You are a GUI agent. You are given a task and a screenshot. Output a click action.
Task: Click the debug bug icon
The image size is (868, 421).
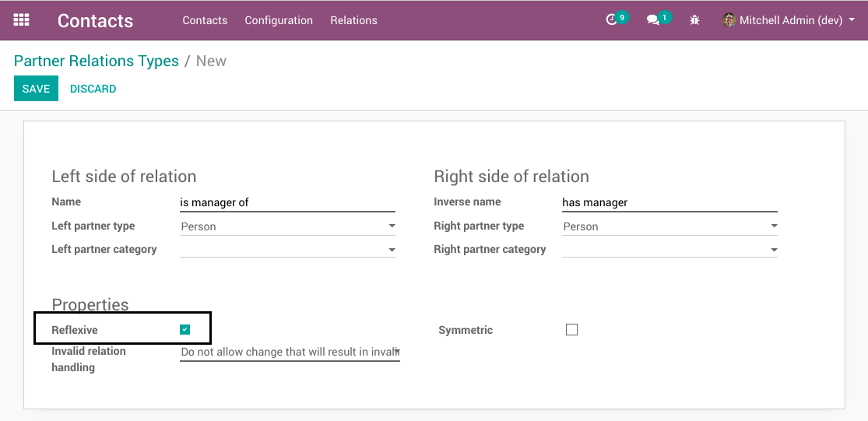tap(695, 20)
